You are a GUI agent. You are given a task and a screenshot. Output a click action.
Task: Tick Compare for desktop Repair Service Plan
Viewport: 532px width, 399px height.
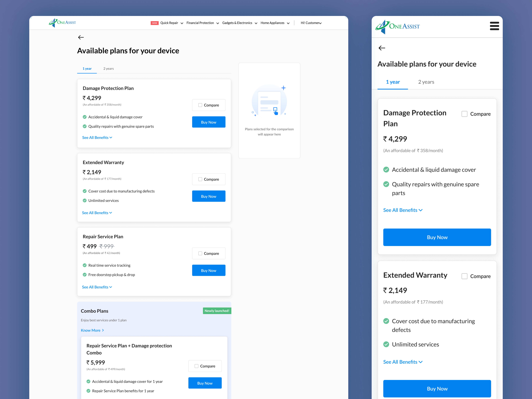coord(200,253)
